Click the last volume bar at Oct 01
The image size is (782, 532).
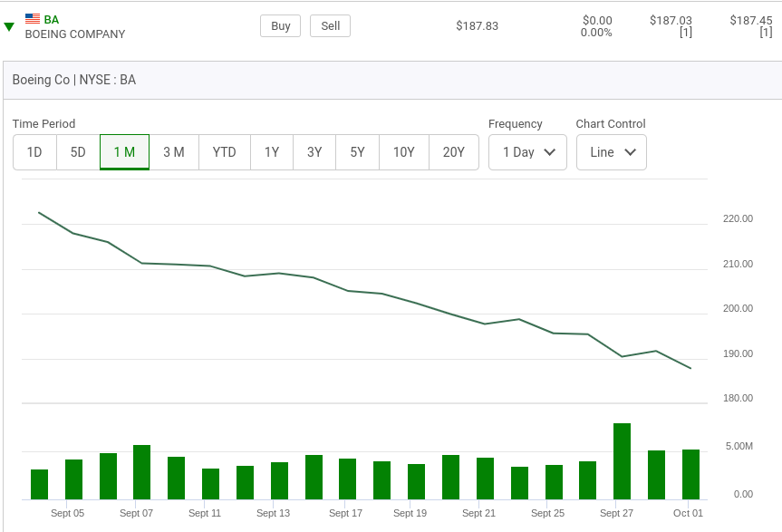690,474
